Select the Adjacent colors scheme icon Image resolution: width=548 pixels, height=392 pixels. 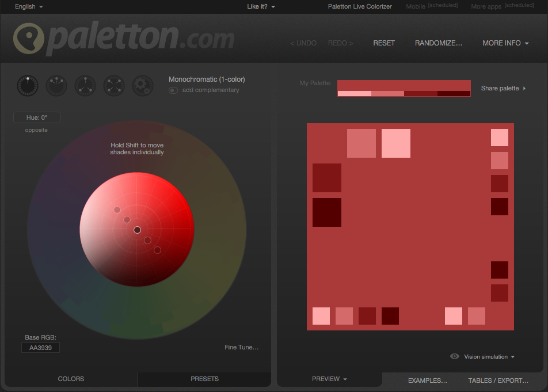(56, 85)
